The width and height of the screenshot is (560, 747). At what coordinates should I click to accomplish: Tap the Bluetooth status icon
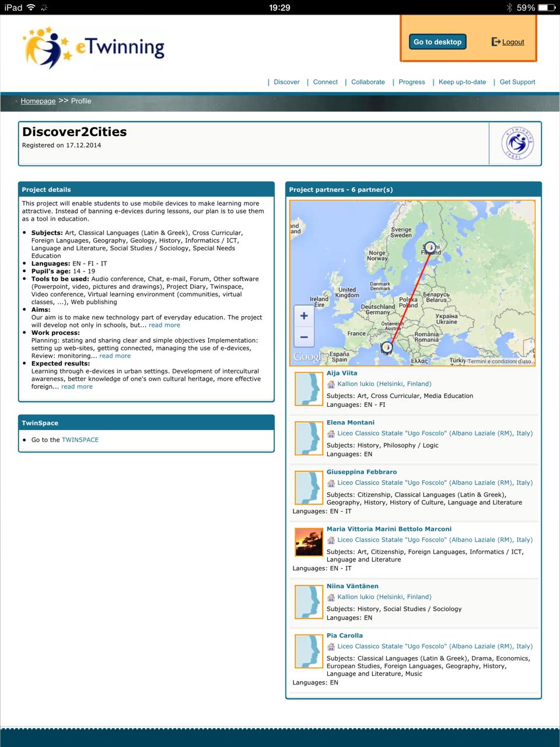[x=509, y=8]
